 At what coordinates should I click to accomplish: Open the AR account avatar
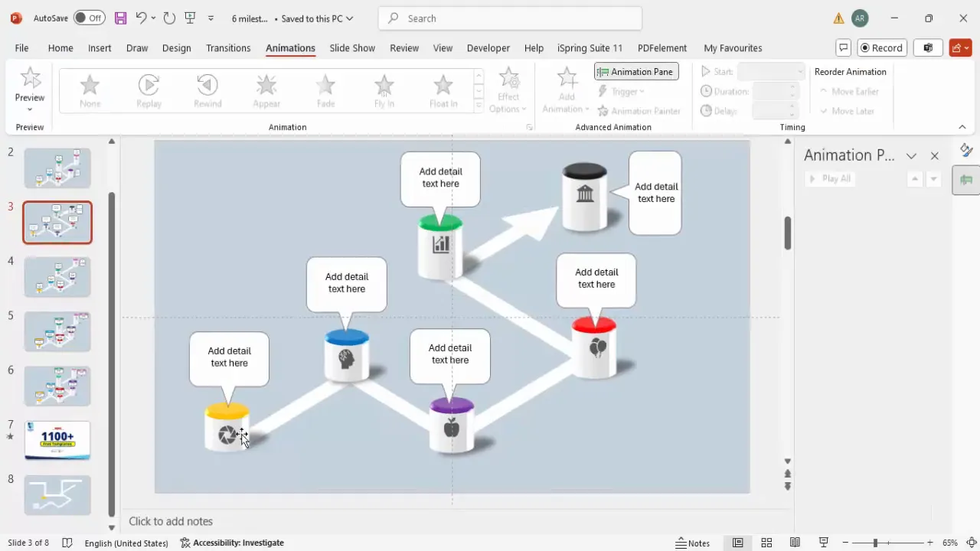(x=860, y=18)
